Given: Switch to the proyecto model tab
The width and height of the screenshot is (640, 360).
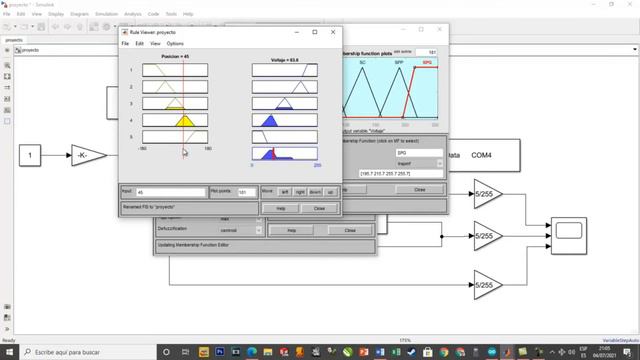Looking at the screenshot, I should click(14, 40).
